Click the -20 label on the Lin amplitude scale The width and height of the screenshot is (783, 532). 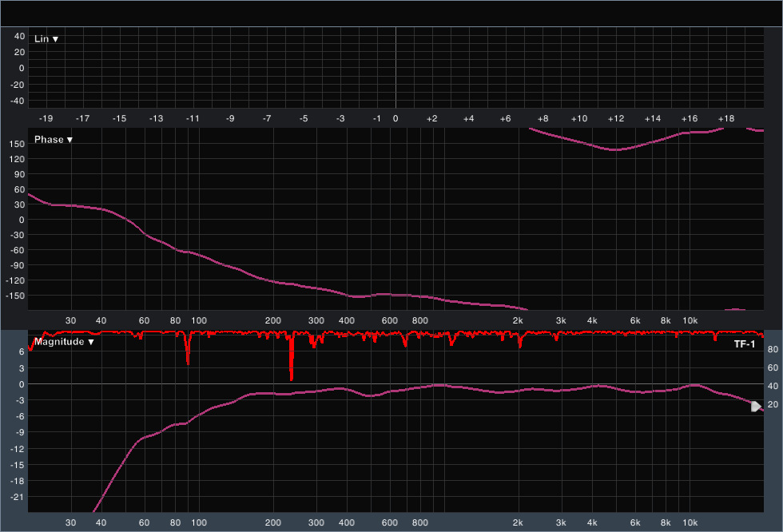[17, 85]
